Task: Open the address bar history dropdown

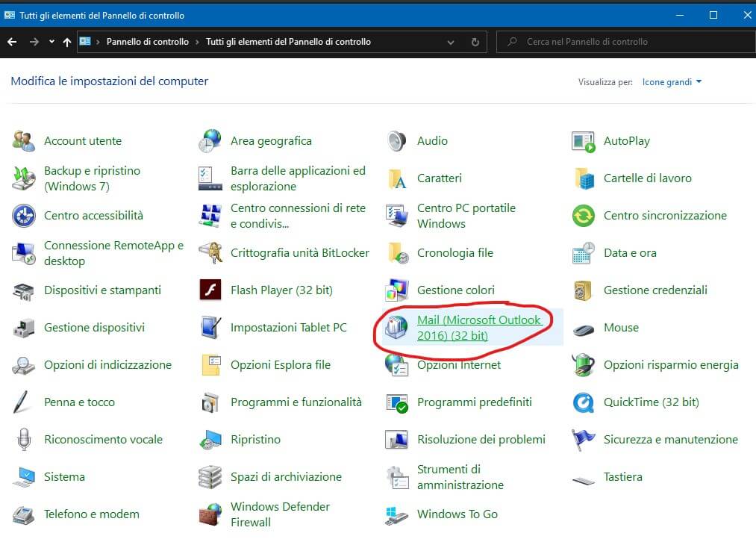Action: [451, 43]
